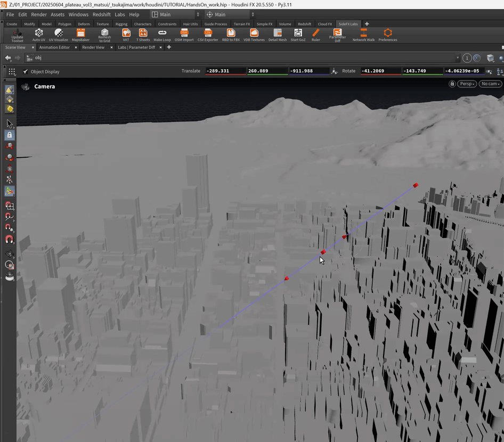The width and height of the screenshot is (504, 442).
Task: Switch to the Render View tab
Action: pos(93,47)
